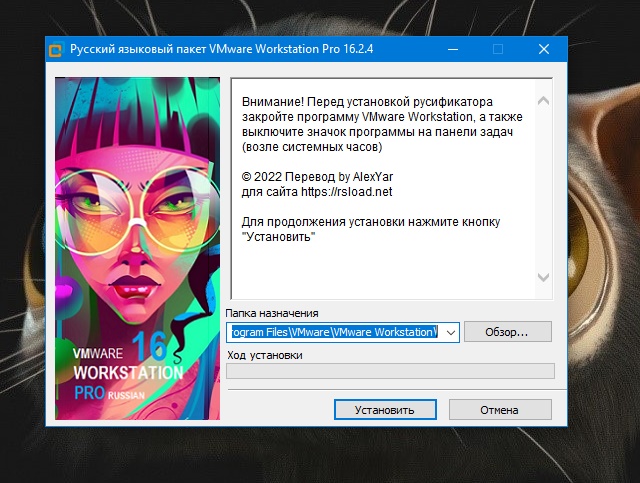Open folder browser with Обзор button
Screen dimensions: 640x483
(x=508, y=332)
